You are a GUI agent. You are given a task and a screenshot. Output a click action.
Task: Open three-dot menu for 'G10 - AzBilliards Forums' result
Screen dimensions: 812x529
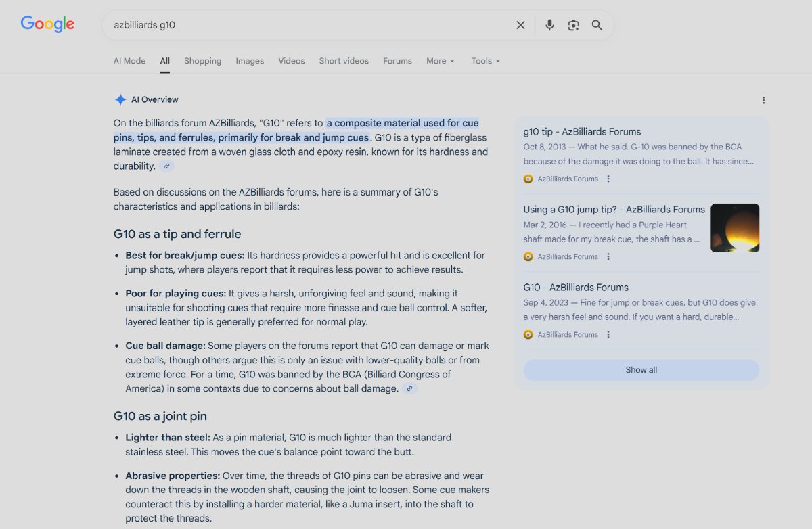click(x=608, y=335)
